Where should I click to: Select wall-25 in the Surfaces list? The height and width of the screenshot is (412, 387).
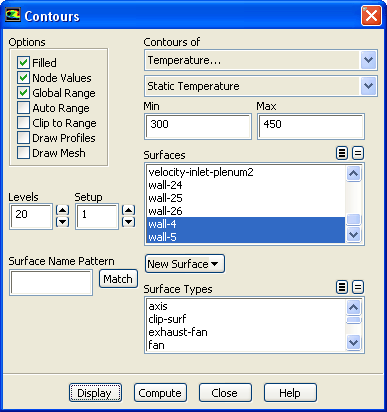pos(246,198)
